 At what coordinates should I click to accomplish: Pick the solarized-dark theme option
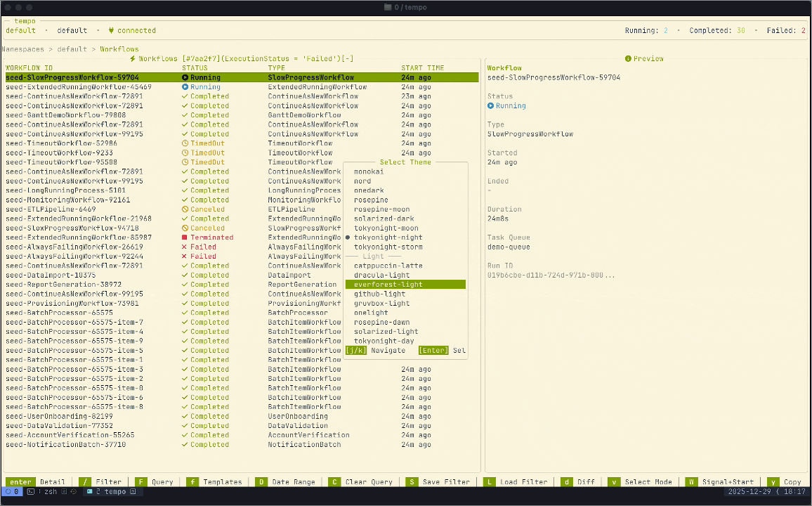coord(384,219)
